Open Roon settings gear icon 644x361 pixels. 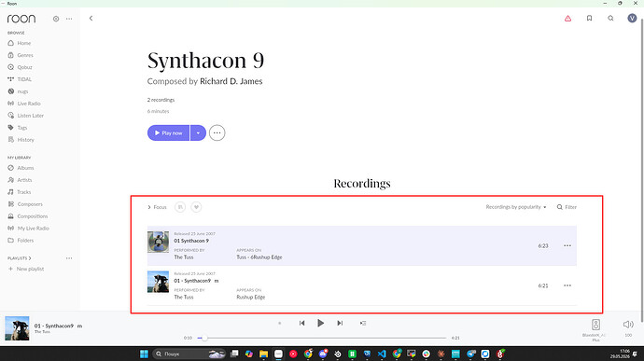pos(56,19)
